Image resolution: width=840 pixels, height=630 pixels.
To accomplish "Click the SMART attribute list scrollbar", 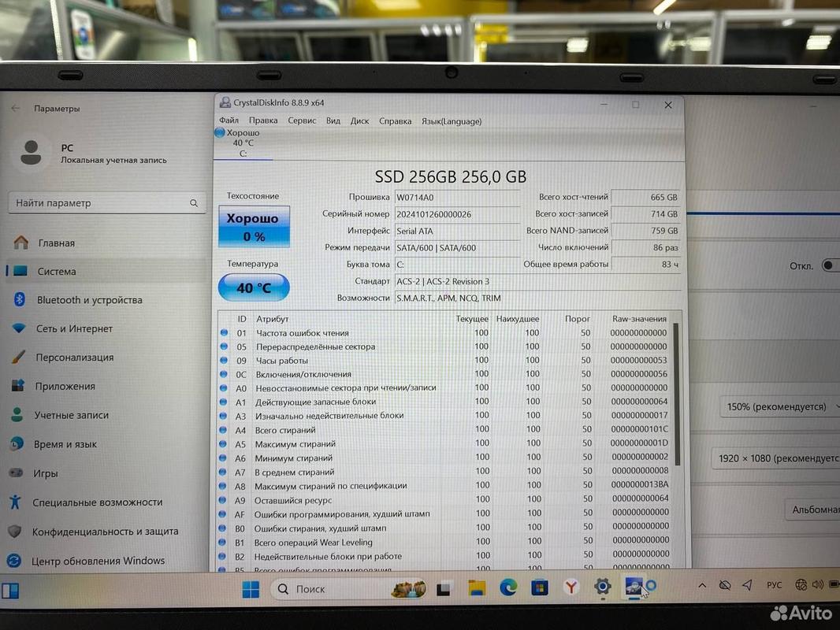I will (x=675, y=394).
